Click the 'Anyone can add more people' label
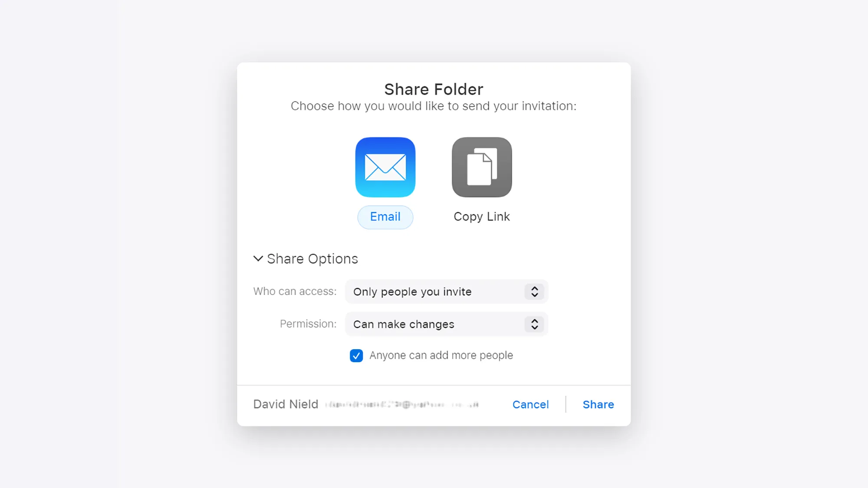868x488 pixels. (x=441, y=356)
